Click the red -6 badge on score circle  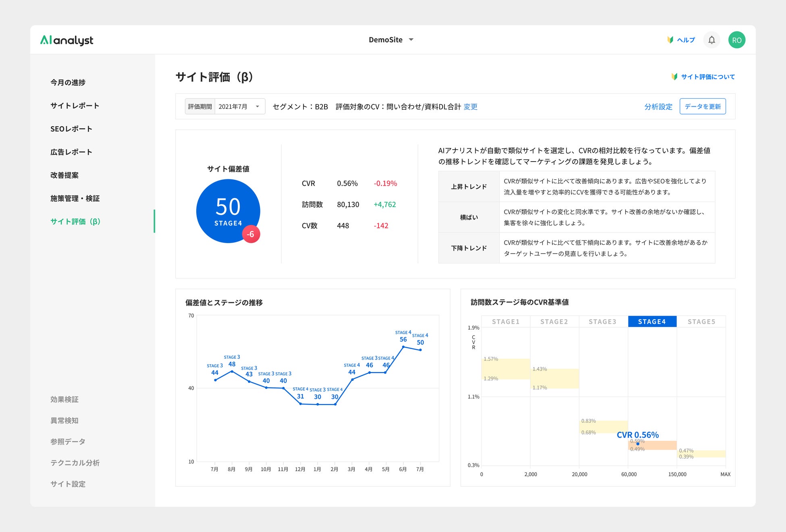251,234
